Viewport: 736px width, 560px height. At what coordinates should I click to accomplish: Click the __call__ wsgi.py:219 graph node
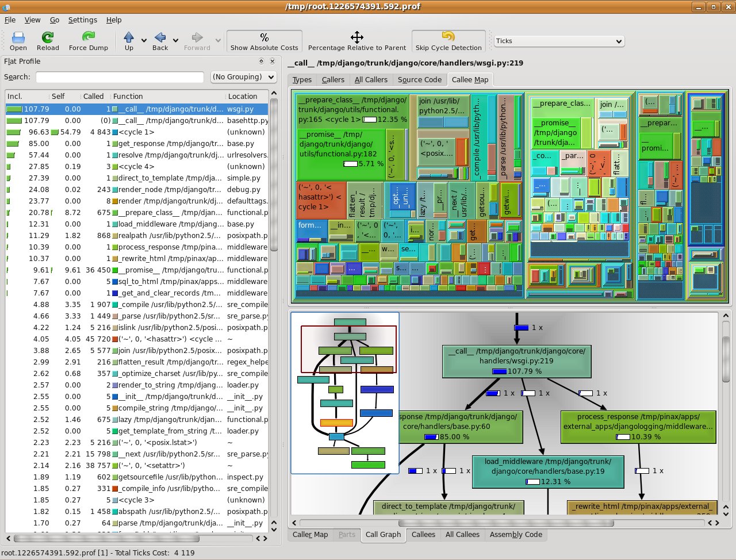[x=517, y=361]
